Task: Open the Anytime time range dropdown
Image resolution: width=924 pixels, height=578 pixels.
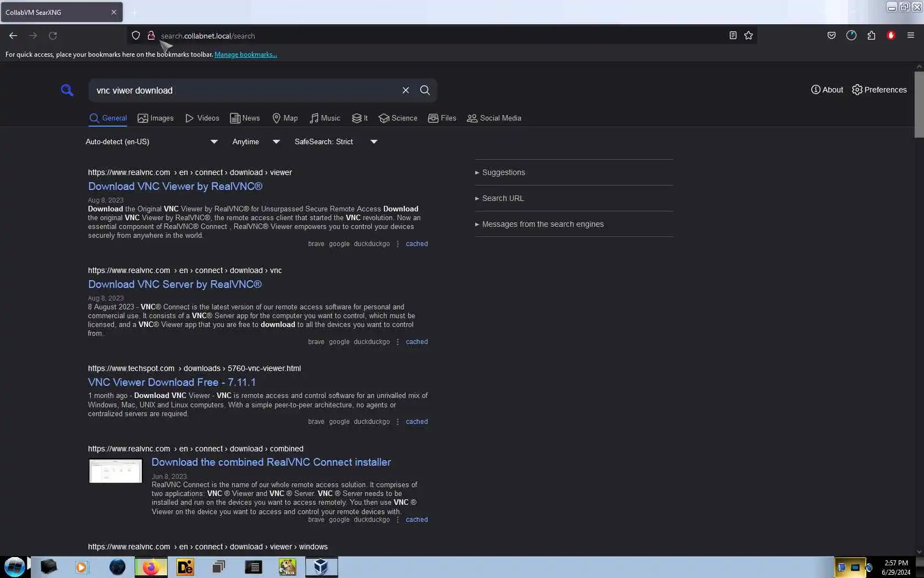Action: click(256, 142)
